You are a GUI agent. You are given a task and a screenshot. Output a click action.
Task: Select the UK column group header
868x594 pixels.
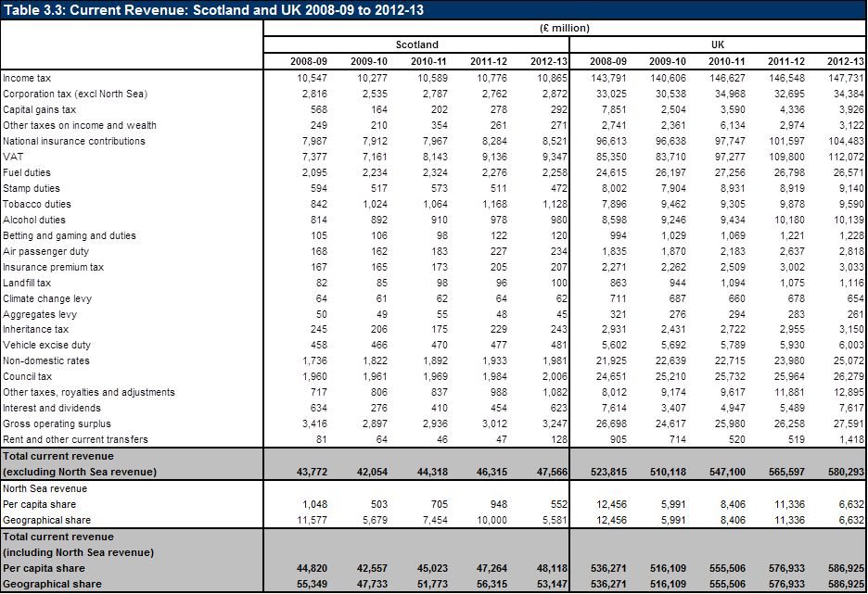pyautogui.click(x=718, y=44)
